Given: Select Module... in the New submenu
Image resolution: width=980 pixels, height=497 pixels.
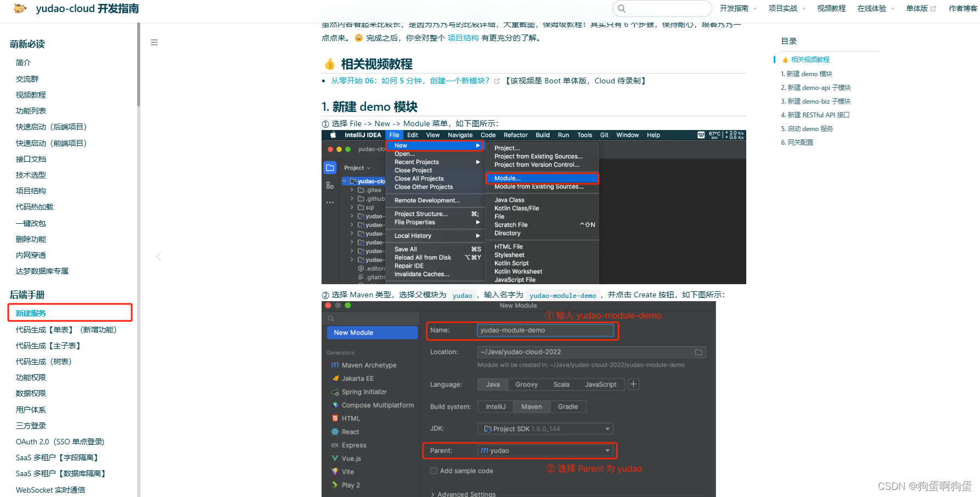Looking at the screenshot, I should tap(542, 178).
